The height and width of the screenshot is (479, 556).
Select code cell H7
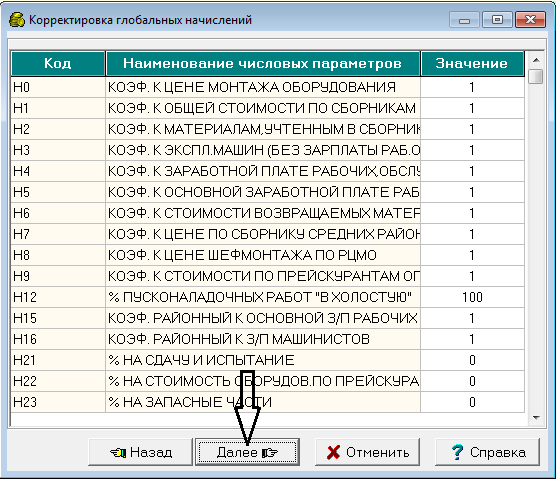pos(58,234)
